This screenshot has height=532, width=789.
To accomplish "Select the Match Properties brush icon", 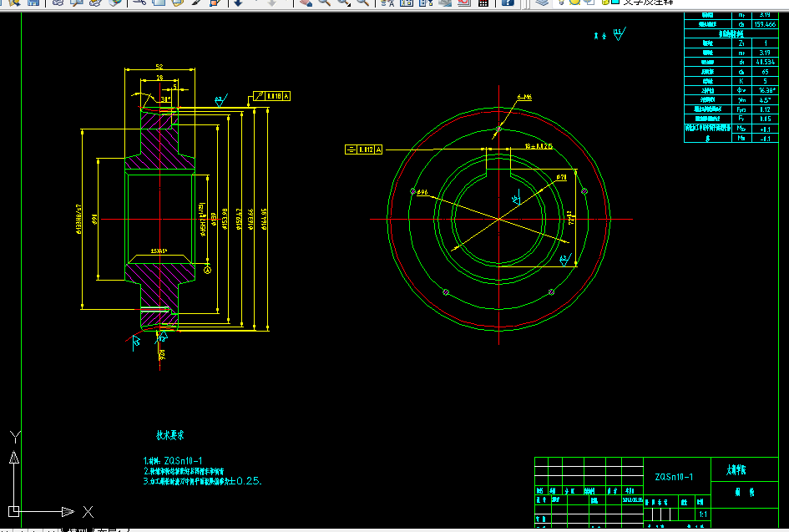I will (x=196, y=3).
